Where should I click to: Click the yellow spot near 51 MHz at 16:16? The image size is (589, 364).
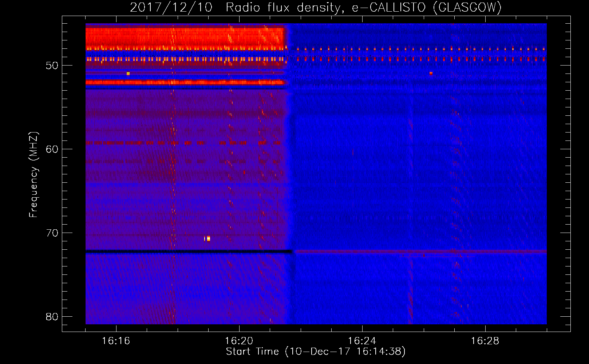pos(128,74)
